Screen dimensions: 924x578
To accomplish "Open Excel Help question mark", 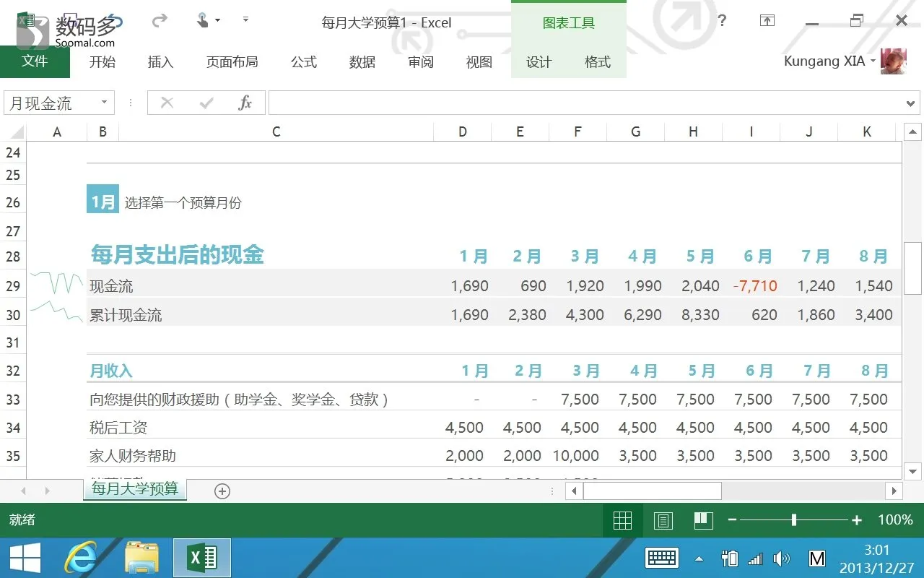I will pyautogui.click(x=722, y=21).
